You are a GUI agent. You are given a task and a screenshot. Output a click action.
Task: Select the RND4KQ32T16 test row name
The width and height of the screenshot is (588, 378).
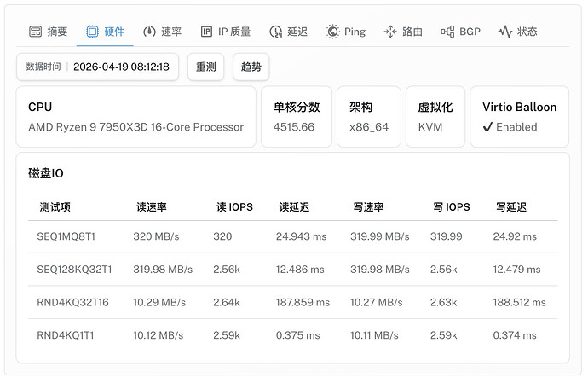pos(72,303)
